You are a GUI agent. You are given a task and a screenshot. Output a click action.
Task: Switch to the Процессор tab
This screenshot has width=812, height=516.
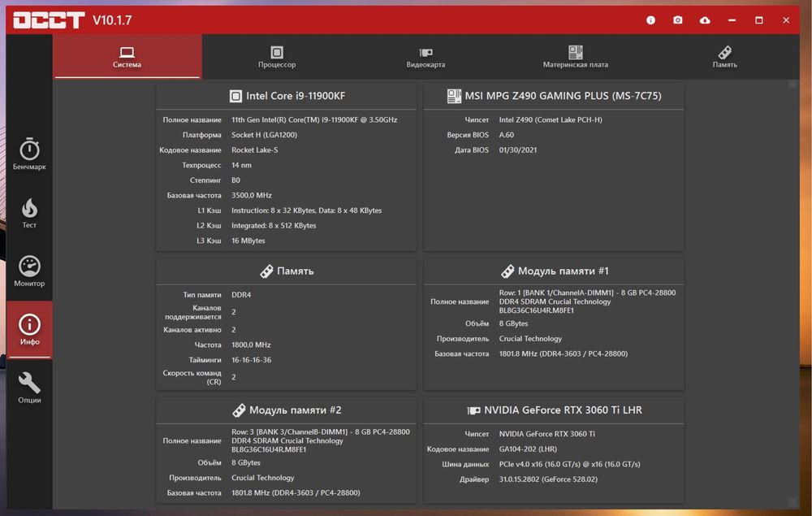coord(277,56)
